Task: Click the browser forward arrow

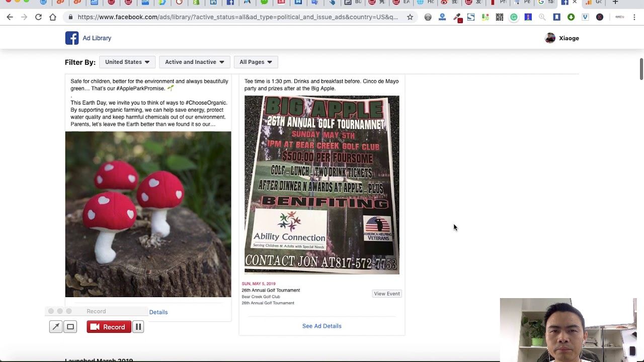Action: (24, 17)
